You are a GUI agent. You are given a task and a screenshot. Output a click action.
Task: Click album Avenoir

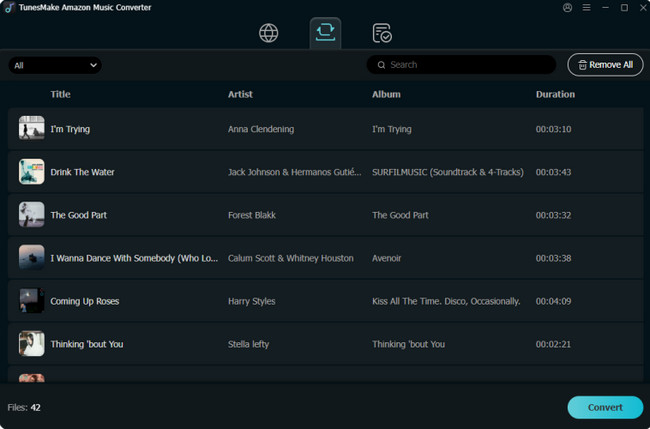tap(386, 258)
